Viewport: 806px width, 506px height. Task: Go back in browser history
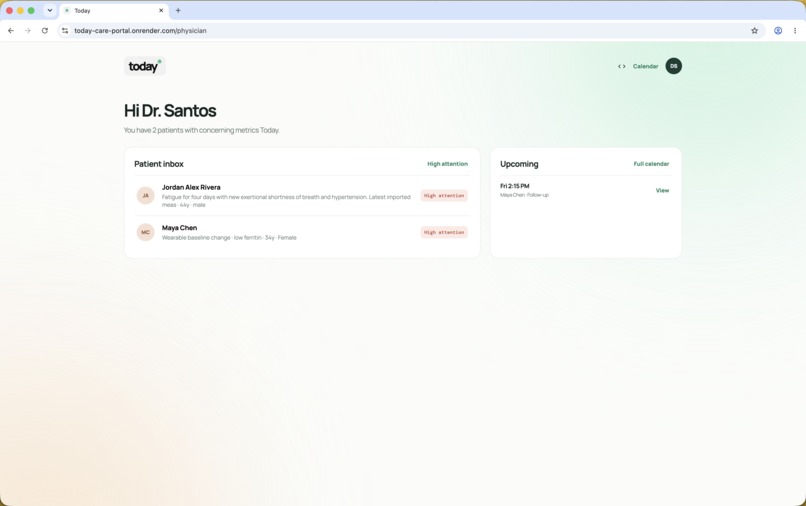pyautogui.click(x=11, y=31)
